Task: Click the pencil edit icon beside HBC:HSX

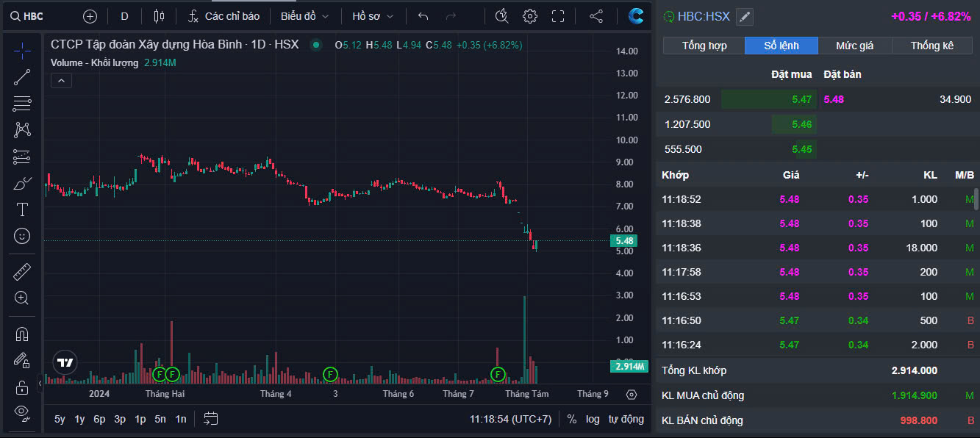Action: click(x=745, y=16)
